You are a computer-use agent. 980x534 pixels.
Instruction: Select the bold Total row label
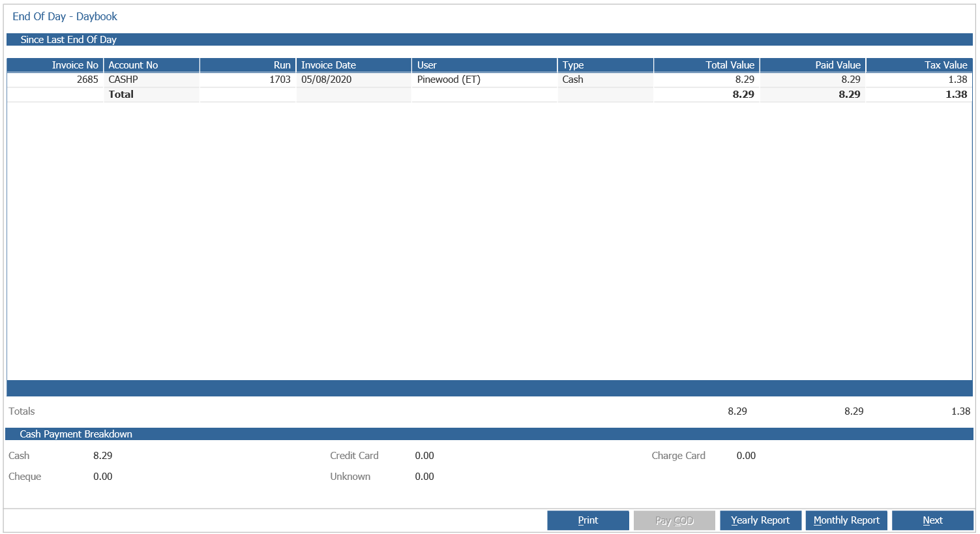[x=121, y=95]
